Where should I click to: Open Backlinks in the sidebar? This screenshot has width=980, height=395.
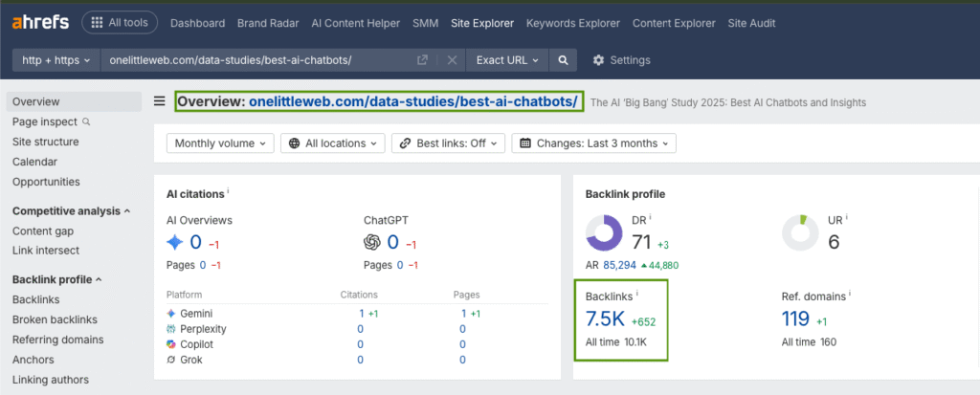pyautogui.click(x=35, y=300)
